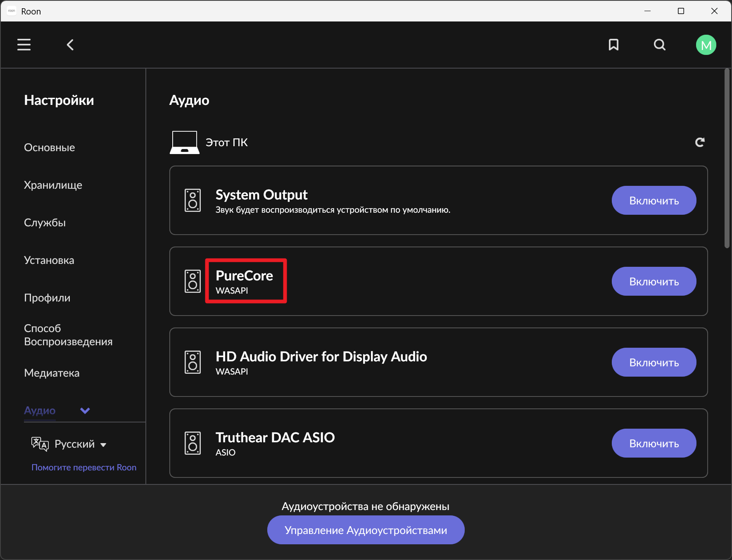The width and height of the screenshot is (732, 560).
Task: Enable HD Audio Driver for Display Audio
Action: coord(654,362)
